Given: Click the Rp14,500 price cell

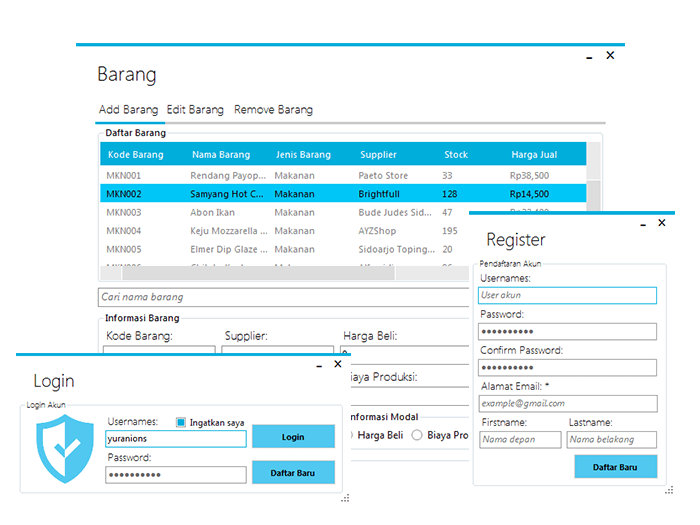Looking at the screenshot, I should pyautogui.click(x=529, y=194).
